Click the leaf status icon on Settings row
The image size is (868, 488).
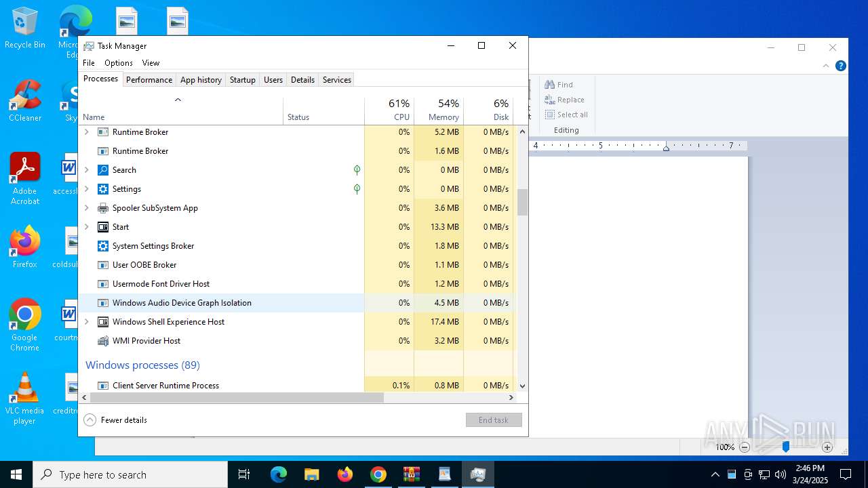point(357,189)
